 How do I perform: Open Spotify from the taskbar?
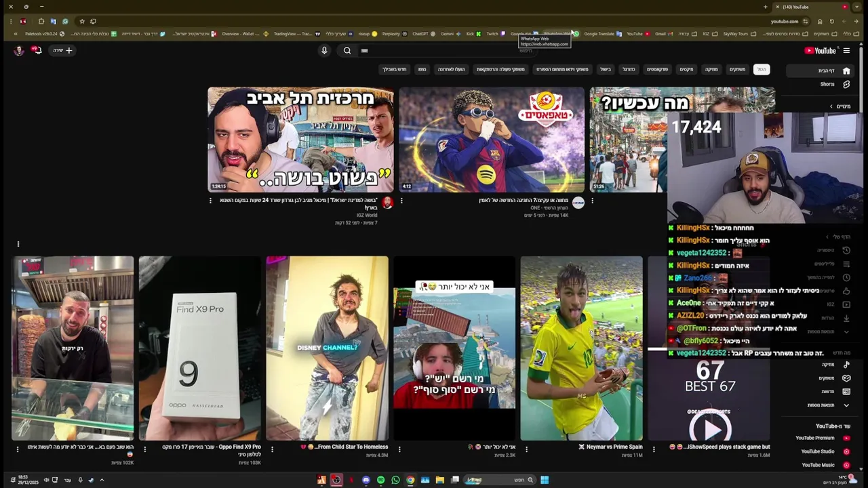pyautogui.click(x=381, y=480)
